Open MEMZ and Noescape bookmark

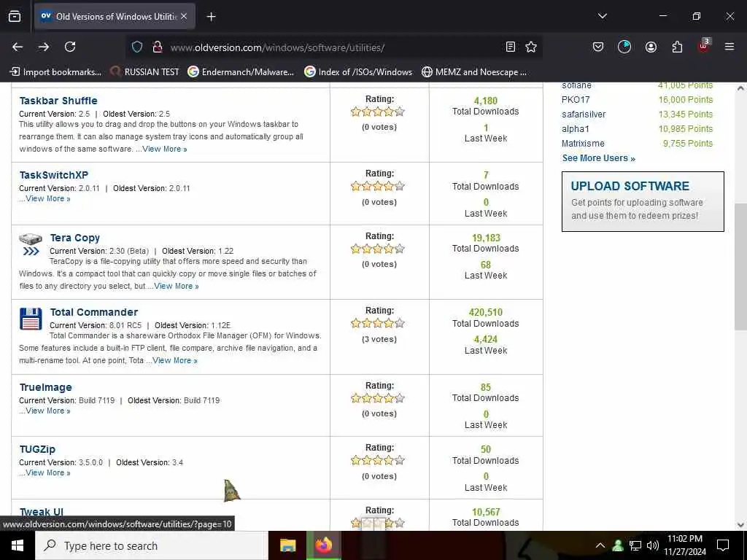click(x=474, y=72)
